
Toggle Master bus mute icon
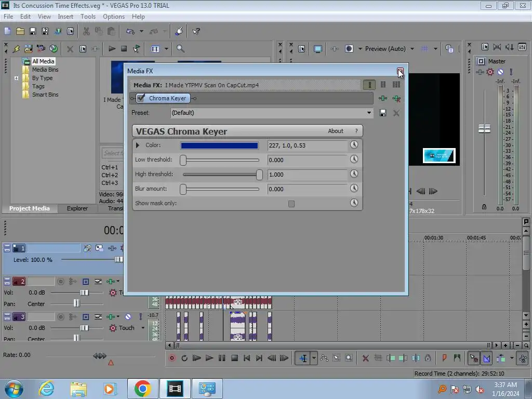click(500, 72)
